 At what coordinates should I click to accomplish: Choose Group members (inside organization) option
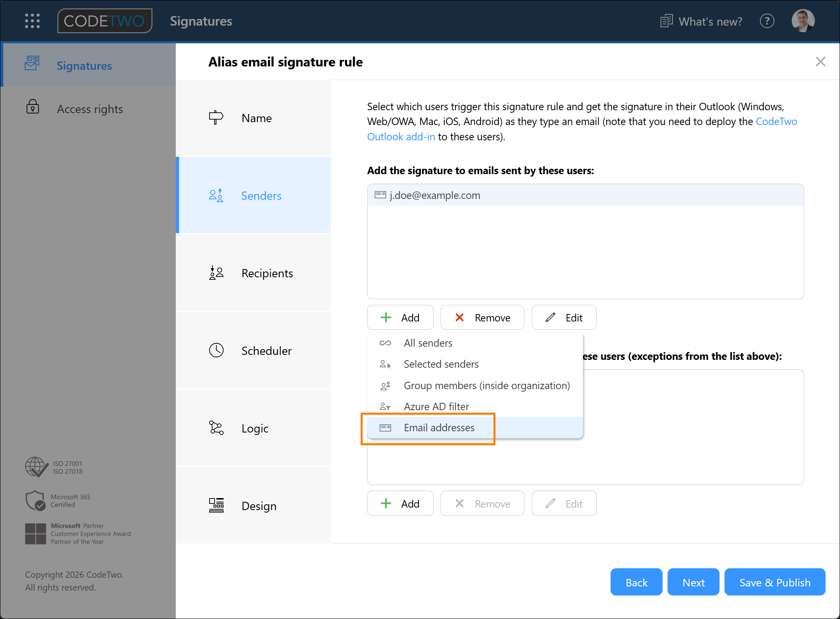(475, 385)
